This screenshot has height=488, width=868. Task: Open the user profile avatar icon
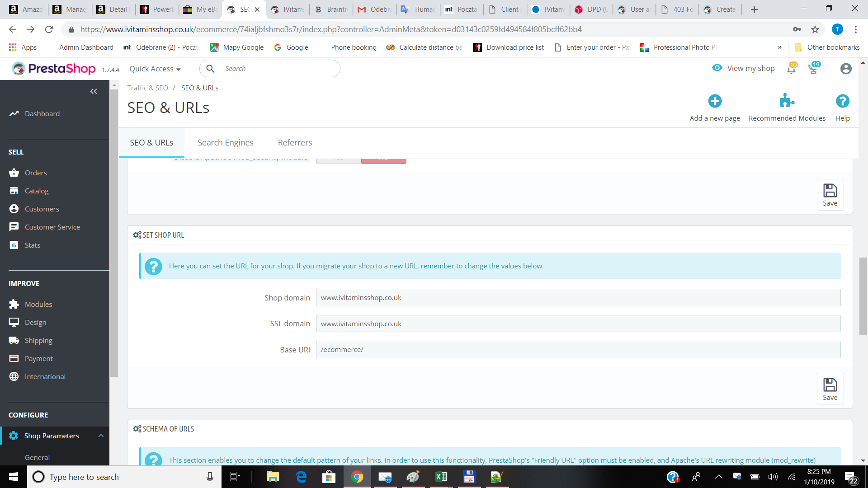[846, 69]
